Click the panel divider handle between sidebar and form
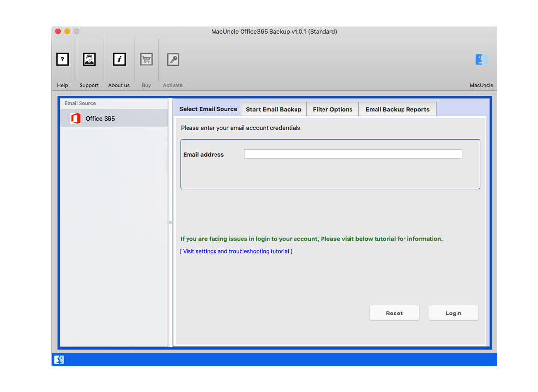Viewport: 538px width, 392px height. point(169,222)
